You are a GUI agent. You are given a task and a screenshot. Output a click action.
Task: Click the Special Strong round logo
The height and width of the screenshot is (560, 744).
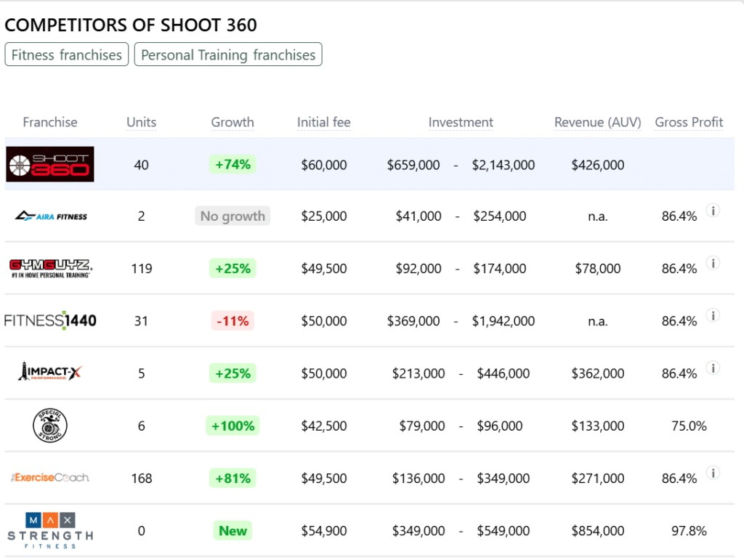(50, 426)
